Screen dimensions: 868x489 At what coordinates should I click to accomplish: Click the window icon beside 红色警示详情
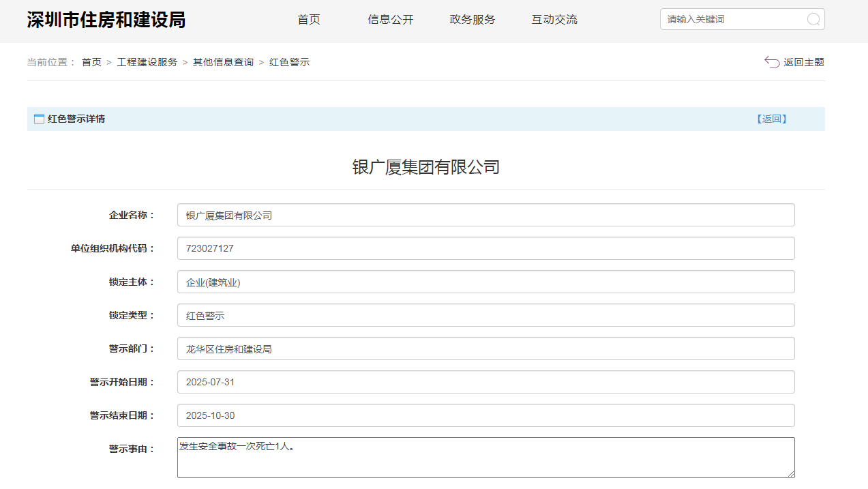tap(39, 119)
